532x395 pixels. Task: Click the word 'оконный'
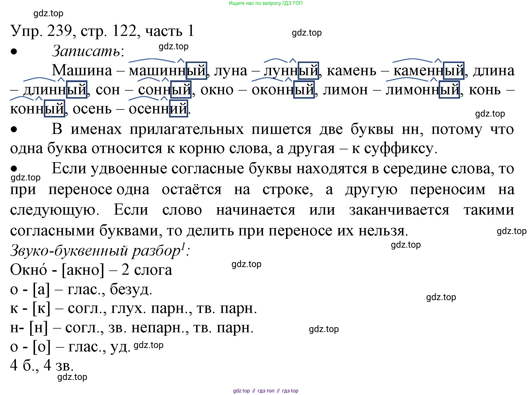pyautogui.click(x=283, y=89)
